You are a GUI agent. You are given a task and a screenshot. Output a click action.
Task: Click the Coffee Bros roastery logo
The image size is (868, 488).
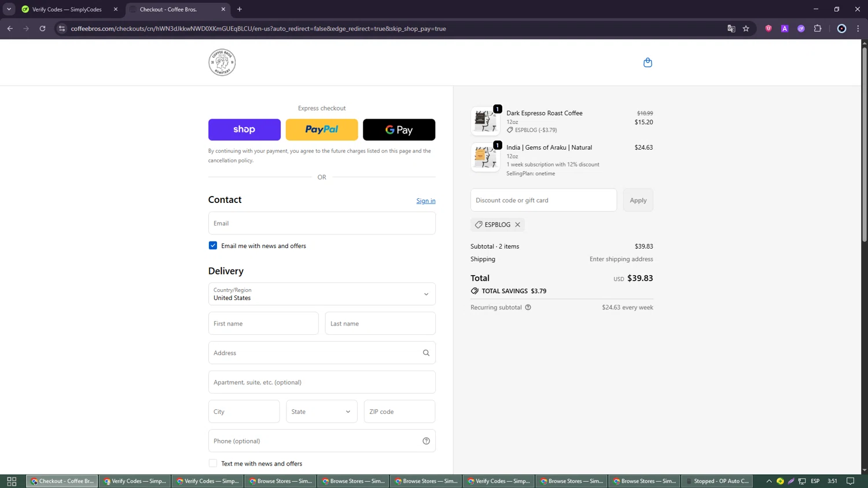pos(222,62)
